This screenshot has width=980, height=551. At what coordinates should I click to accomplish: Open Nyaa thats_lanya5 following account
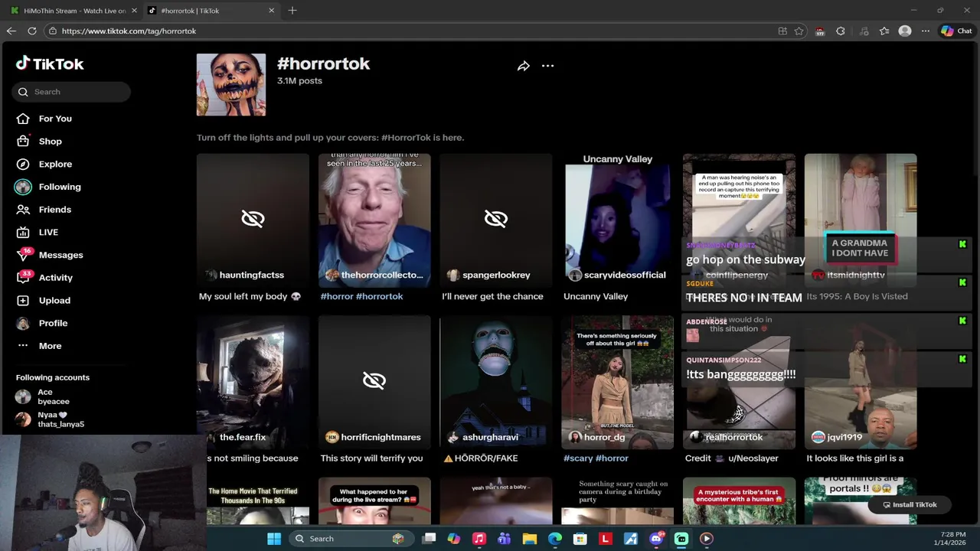50,419
